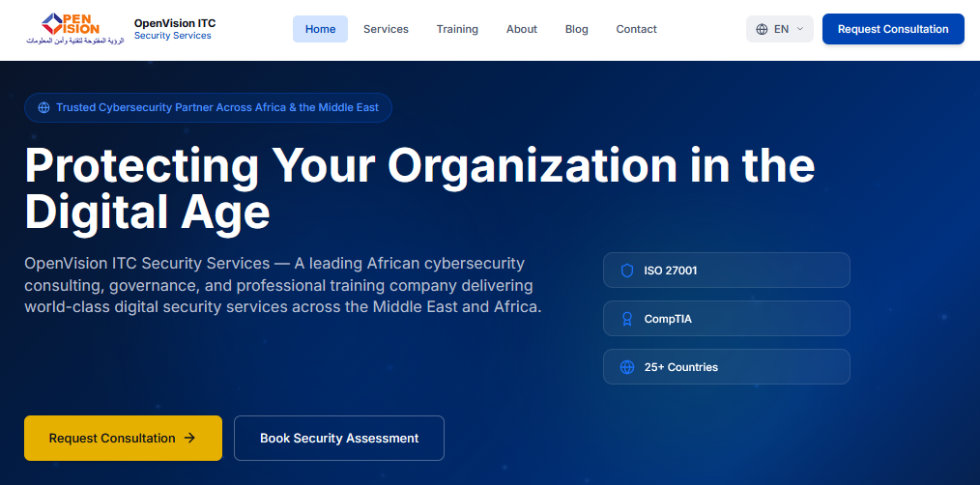Image resolution: width=980 pixels, height=485 pixels.
Task: Open the Blog menu item
Action: (x=576, y=29)
